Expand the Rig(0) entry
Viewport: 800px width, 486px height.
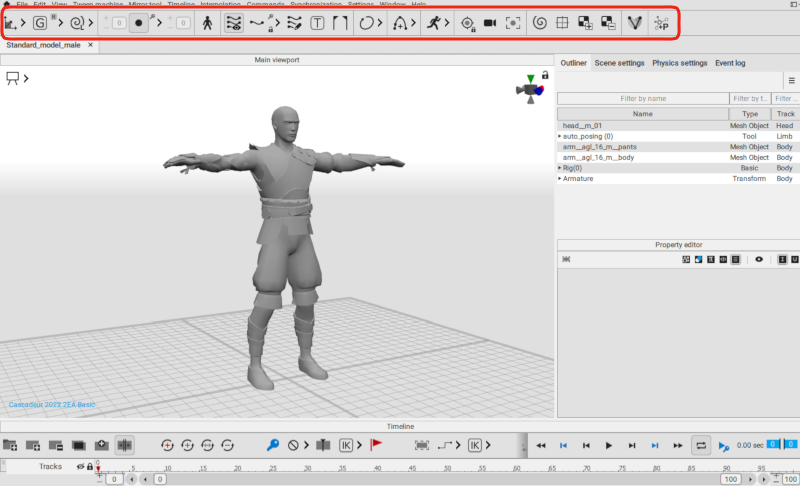pyautogui.click(x=560, y=168)
